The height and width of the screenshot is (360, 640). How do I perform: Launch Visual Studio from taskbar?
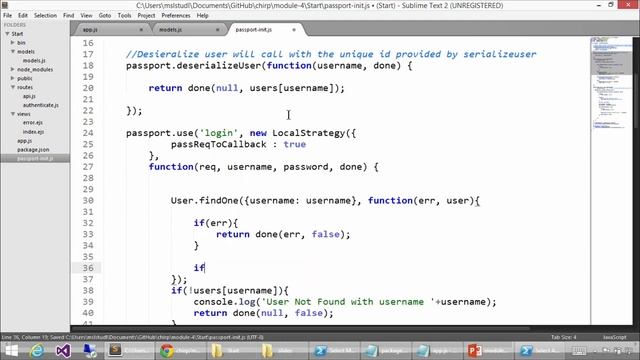pyautogui.click(x=63, y=351)
